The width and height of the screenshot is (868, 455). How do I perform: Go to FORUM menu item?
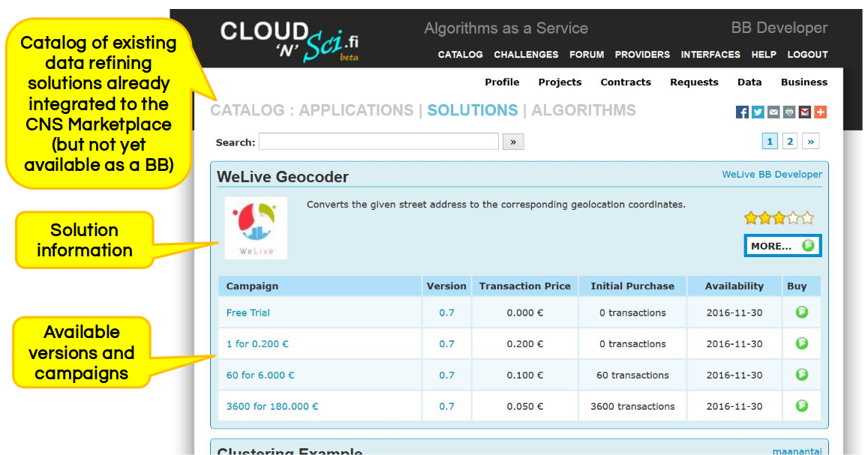click(586, 55)
